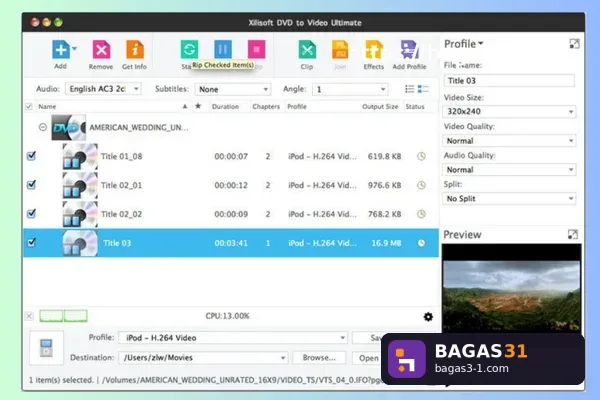Open the Effects tool
This screenshot has width=600, height=400.
tap(374, 50)
